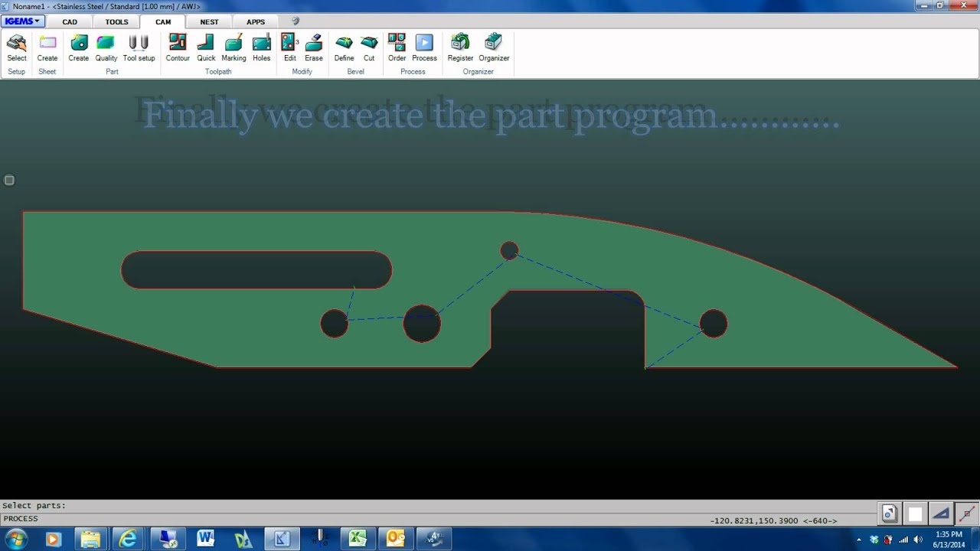Viewport: 980px width, 551px height.
Task: Toggle the snap line status bar button
Action: 967,514
